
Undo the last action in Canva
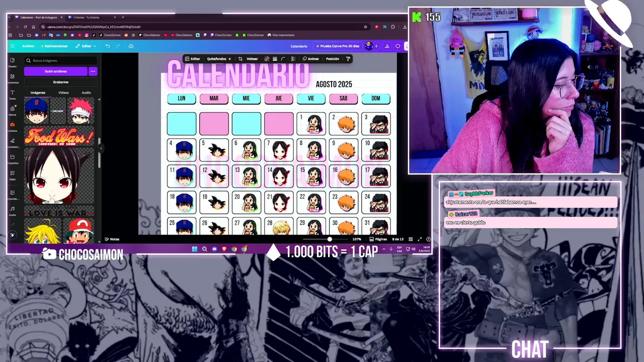point(108,46)
